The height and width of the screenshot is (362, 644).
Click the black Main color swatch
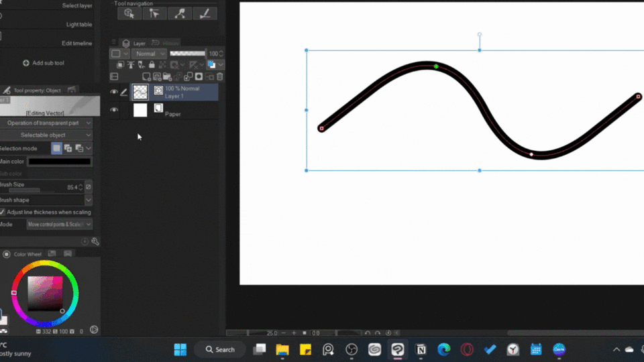pyautogui.click(x=59, y=162)
